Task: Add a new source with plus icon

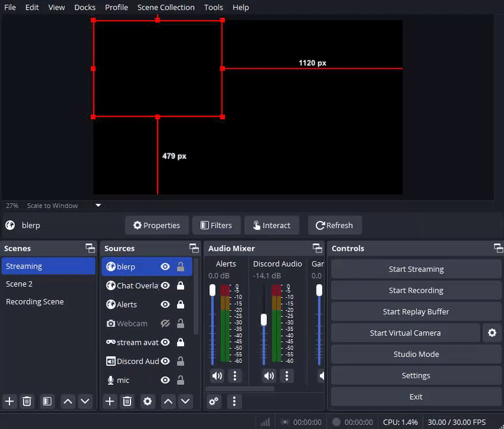Action: 110,401
